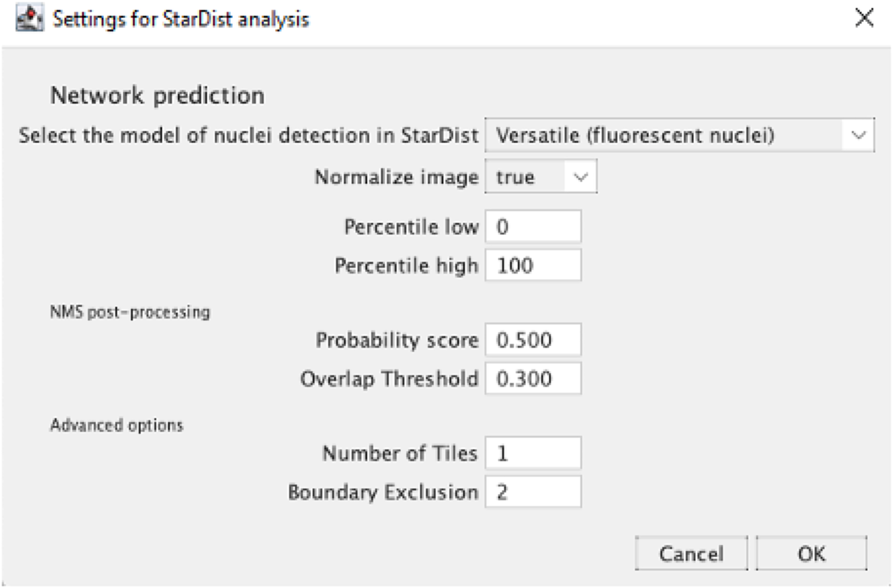Close the StarDist settings dialog
The width and height of the screenshot is (893, 588).
point(864,18)
